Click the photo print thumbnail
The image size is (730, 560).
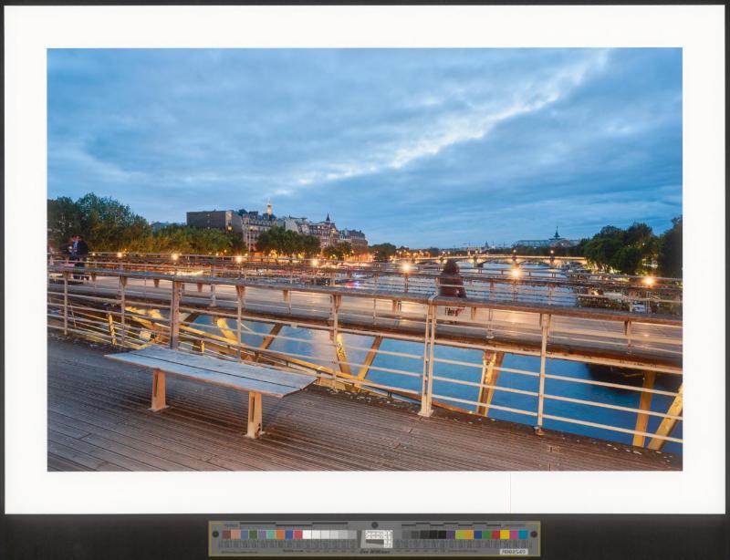tap(364, 259)
